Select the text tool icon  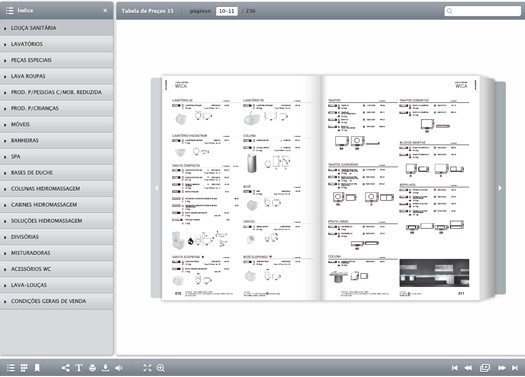pos(79,368)
